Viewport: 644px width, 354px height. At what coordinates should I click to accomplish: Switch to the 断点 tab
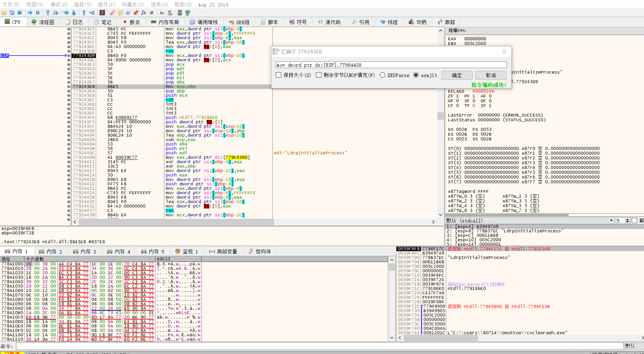[x=131, y=22]
